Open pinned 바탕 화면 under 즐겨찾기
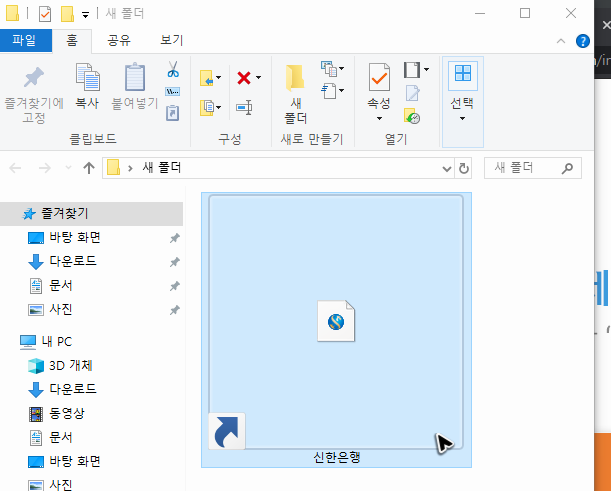Viewport: 611px width, 491px height. pyautogui.click(x=75, y=237)
